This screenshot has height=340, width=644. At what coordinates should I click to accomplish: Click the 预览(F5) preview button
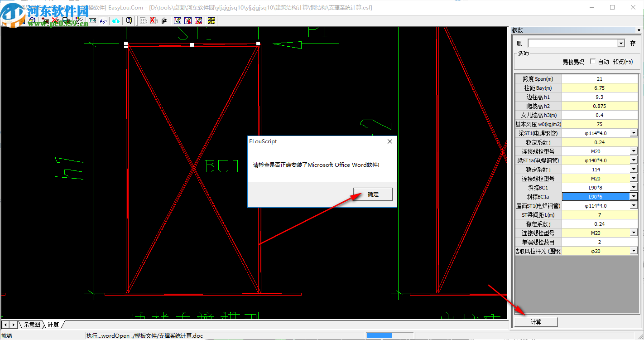623,62
